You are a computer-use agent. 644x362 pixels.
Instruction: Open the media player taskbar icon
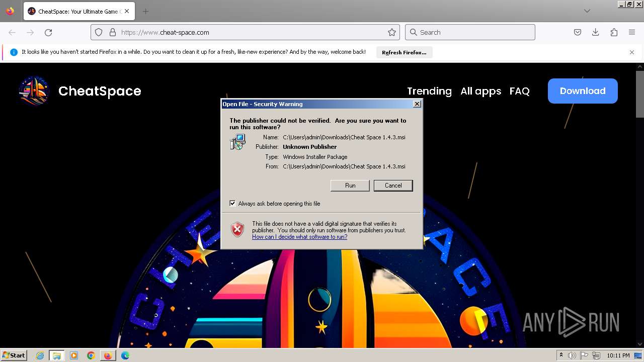[x=74, y=355]
